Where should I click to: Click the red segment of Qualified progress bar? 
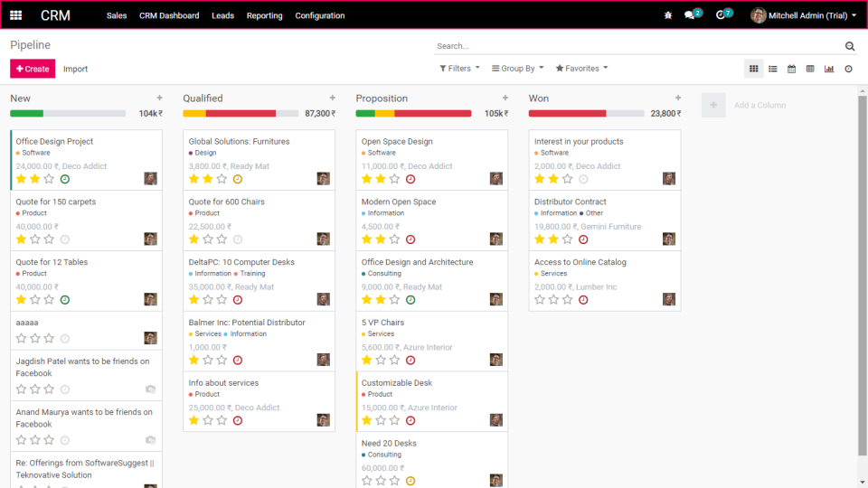tap(241, 114)
